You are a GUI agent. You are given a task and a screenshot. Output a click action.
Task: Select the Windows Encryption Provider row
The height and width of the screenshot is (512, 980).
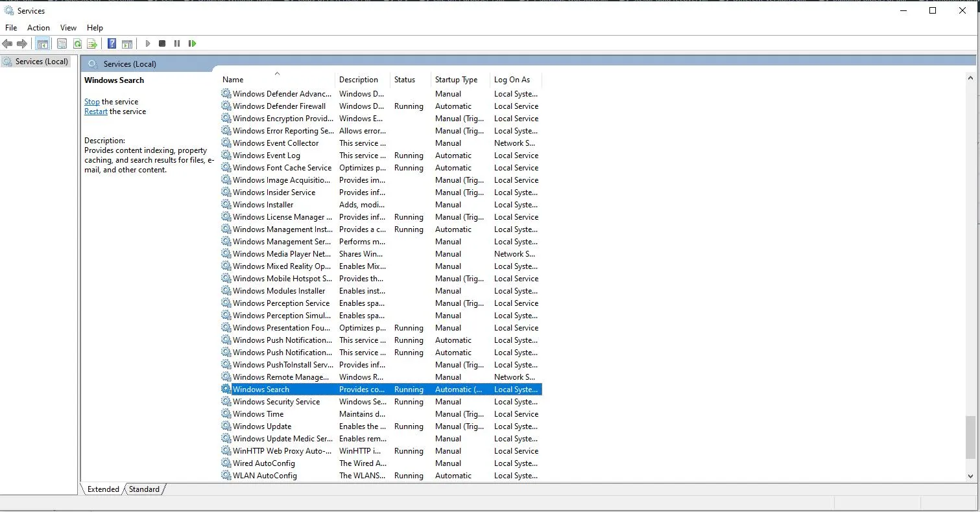click(381, 119)
